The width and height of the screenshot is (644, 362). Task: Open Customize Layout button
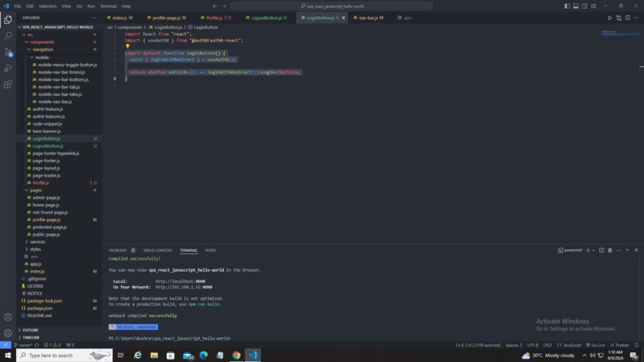click(594, 6)
